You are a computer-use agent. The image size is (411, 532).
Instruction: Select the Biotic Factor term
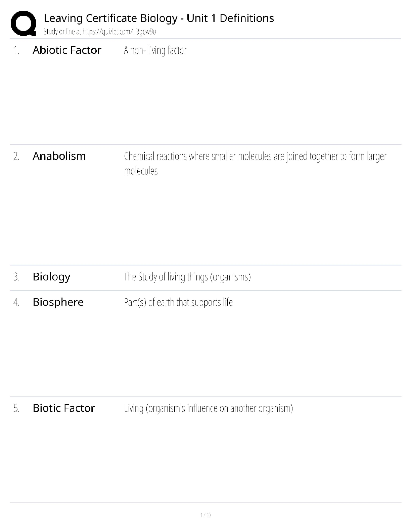click(64, 408)
